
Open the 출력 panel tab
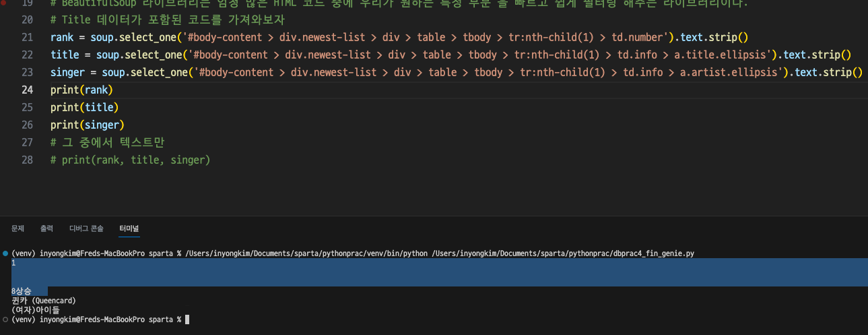(x=46, y=229)
